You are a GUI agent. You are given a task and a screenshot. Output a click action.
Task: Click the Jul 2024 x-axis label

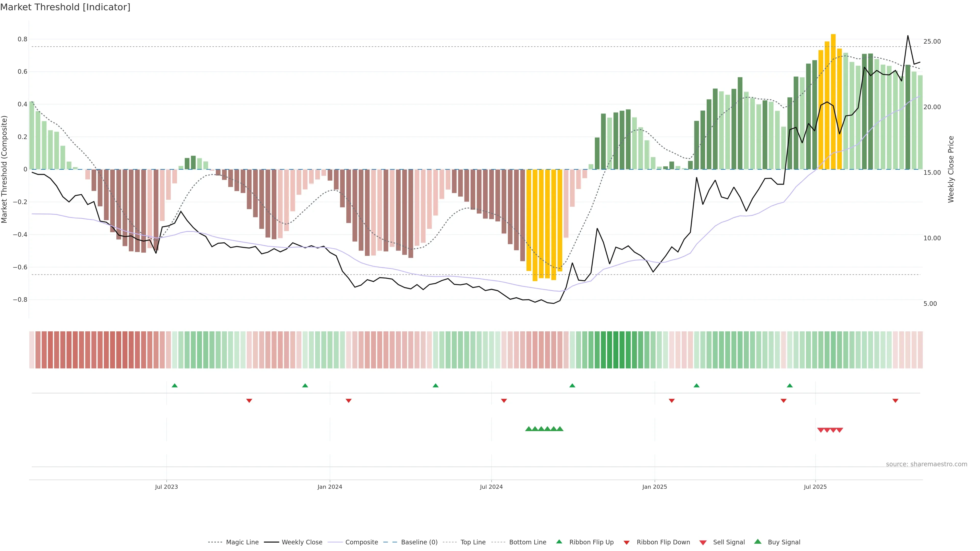pos(491,487)
